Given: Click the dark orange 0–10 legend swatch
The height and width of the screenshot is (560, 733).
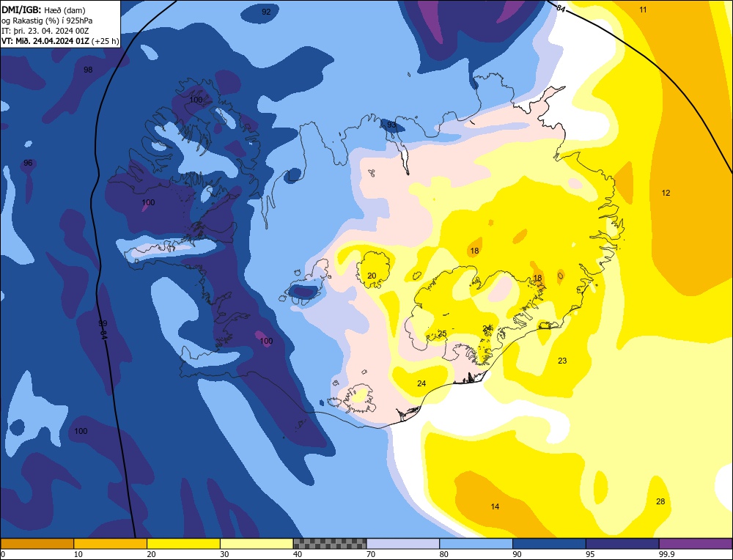Looking at the screenshot, I should (x=37, y=544).
